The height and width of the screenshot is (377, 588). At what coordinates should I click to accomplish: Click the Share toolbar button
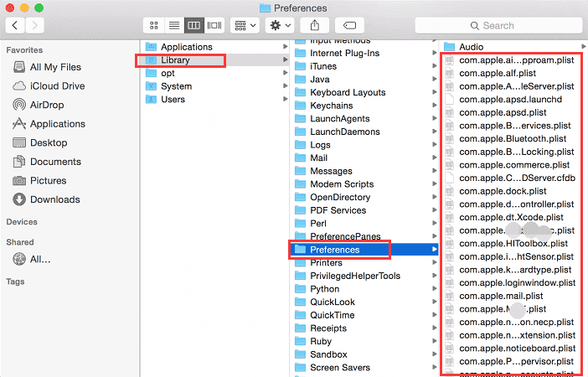[315, 25]
